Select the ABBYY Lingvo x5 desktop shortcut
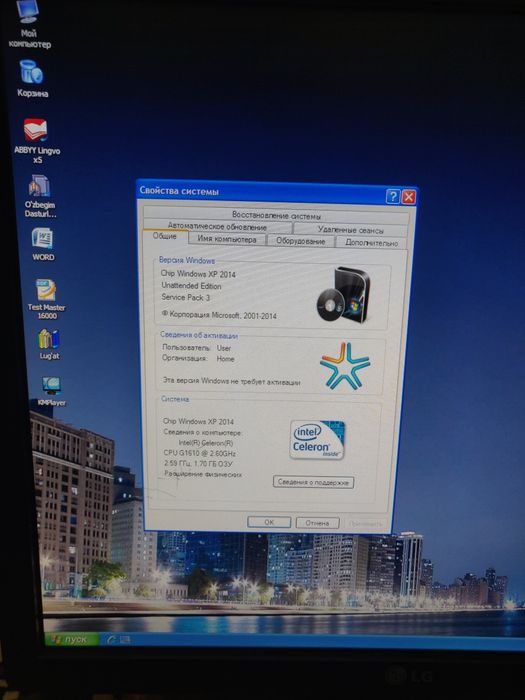Viewport: 525px width, 700px height. tap(37, 141)
